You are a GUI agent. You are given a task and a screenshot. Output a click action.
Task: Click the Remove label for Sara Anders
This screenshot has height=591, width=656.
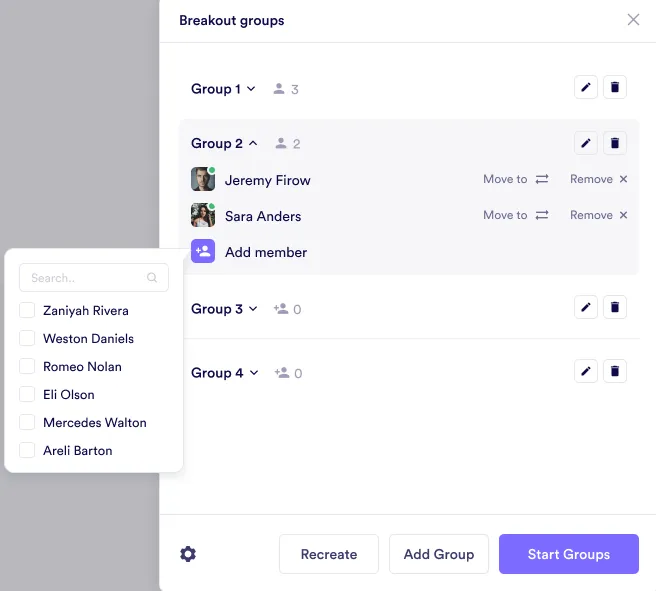591,215
